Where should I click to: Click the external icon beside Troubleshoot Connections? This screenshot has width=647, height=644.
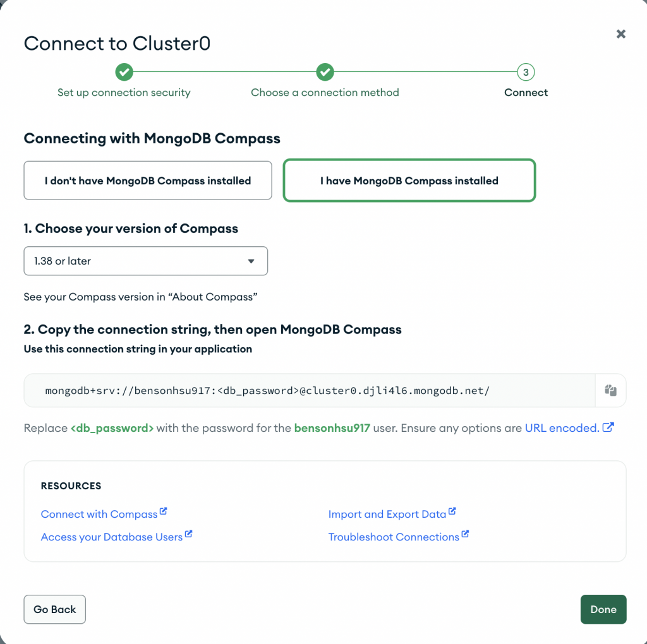click(x=465, y=534)
